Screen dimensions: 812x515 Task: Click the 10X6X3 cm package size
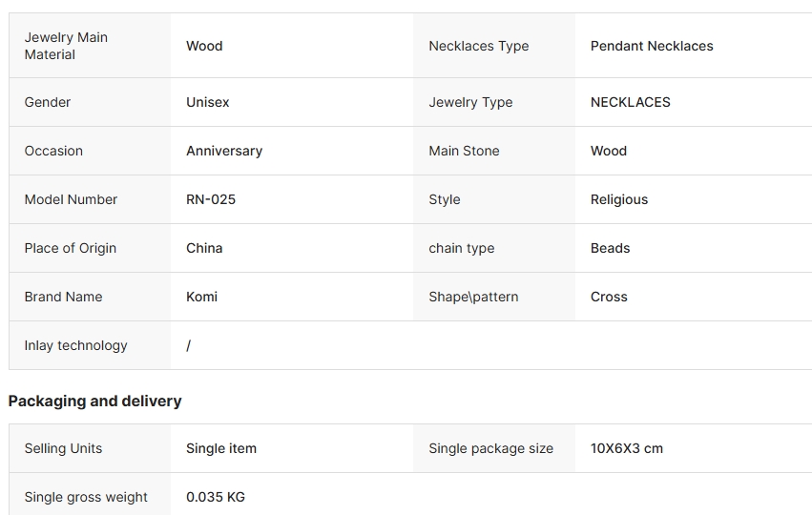click(x=627, y=449)
